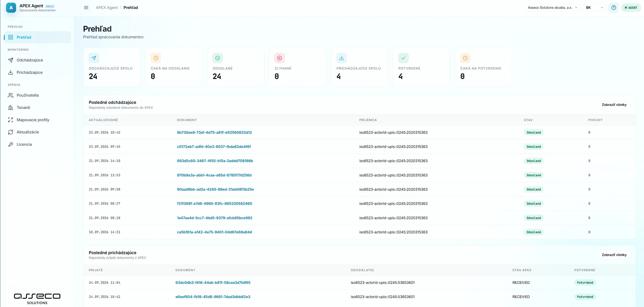Open the help question mark icon
The width and height of the screenshot is (644, 307).
click(x=613, y=8)
